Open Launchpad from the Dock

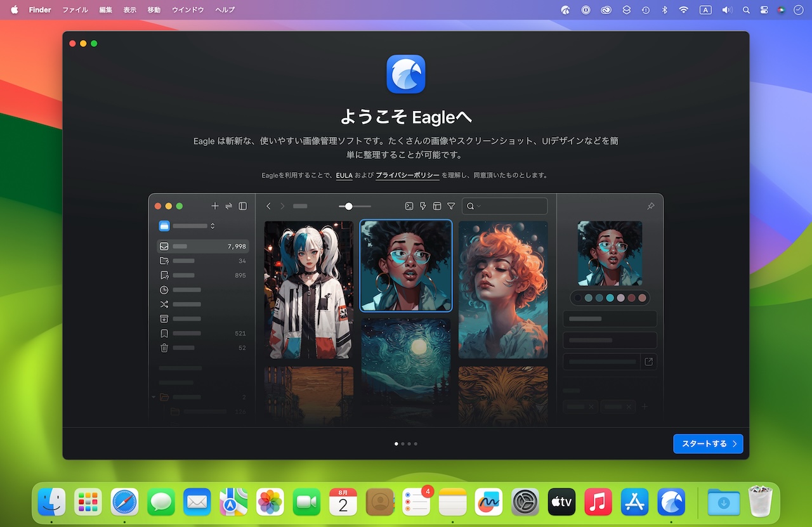coord(88,502)
